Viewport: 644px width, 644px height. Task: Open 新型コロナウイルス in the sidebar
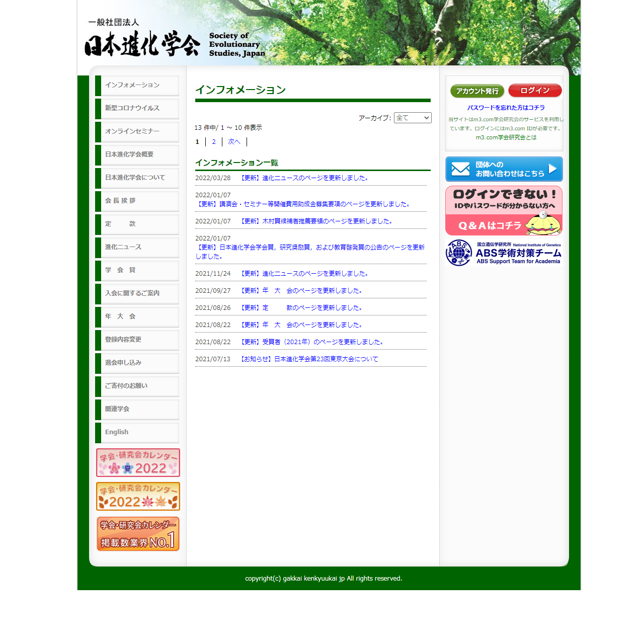137,108
